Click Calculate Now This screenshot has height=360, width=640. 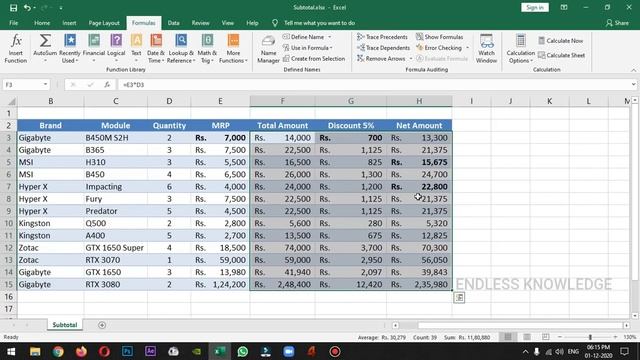560,40
